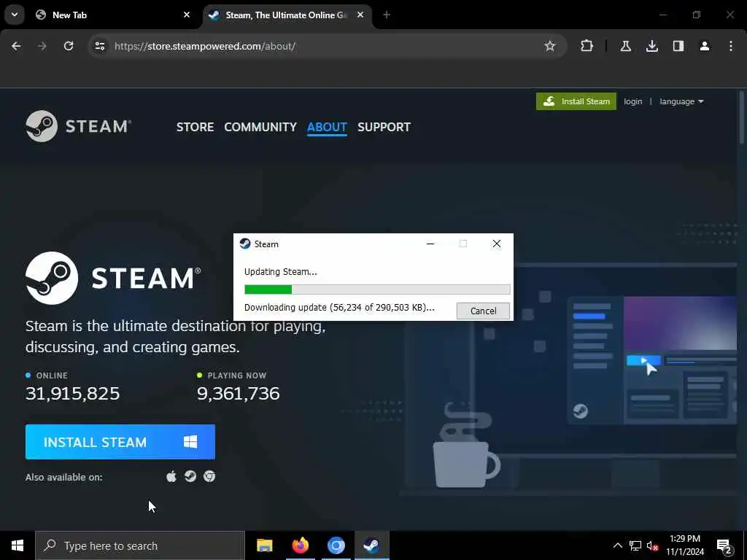Click the Downloading update status text
The width and height of the screenshot is (747, 560).
click(x=339, y=308)
